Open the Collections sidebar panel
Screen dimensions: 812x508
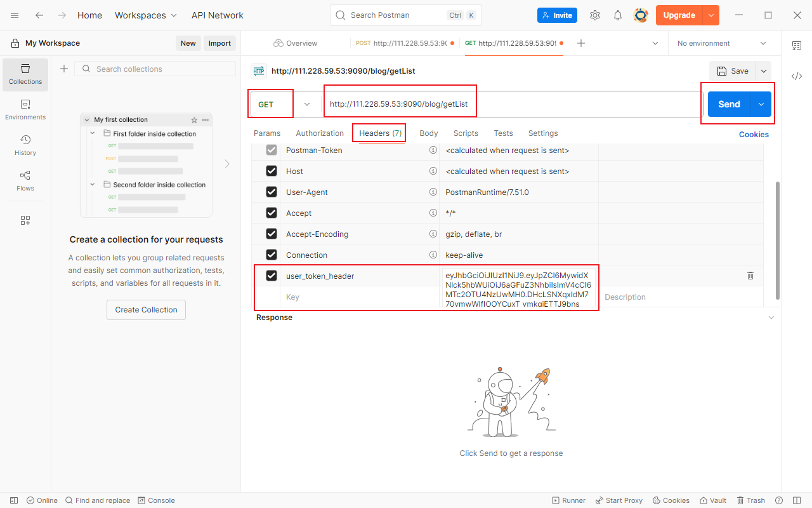click(25, 74)
